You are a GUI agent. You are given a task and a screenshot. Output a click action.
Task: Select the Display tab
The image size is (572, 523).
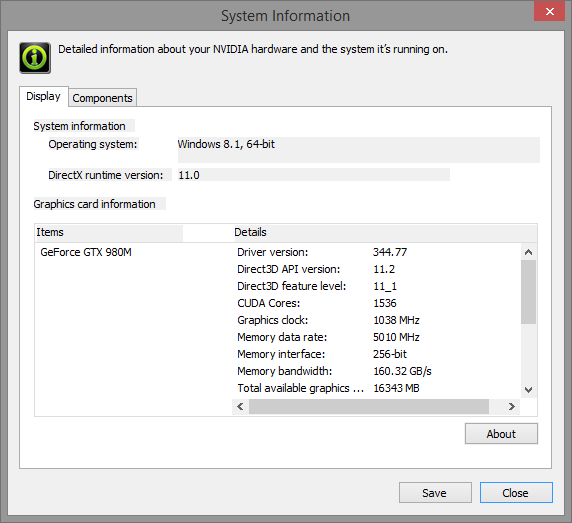point(43,96)
